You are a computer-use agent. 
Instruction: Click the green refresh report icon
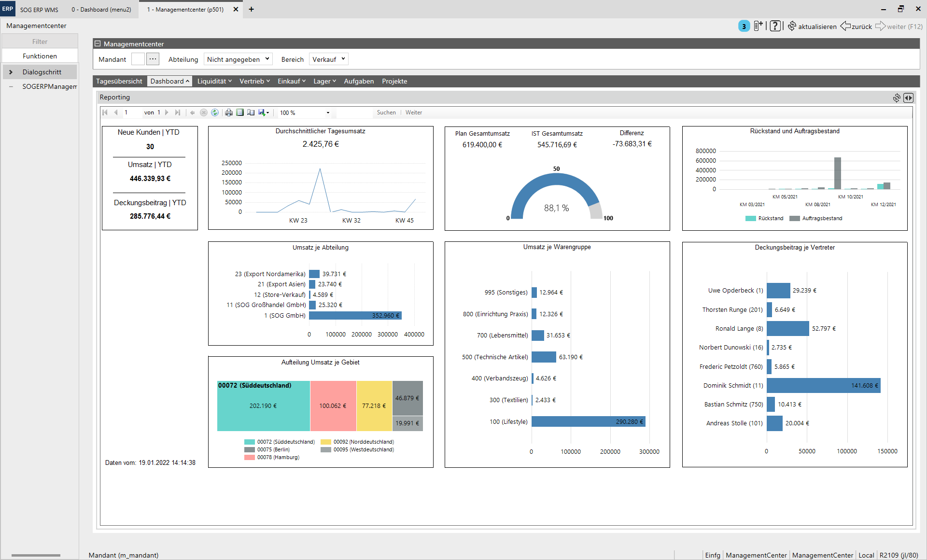click(x=215, y=112)
